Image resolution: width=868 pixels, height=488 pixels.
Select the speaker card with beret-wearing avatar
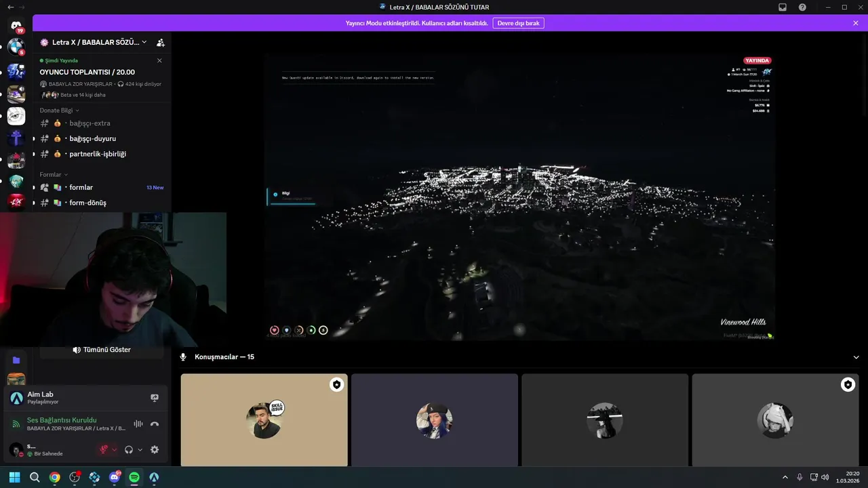click(x=435, y=420)
